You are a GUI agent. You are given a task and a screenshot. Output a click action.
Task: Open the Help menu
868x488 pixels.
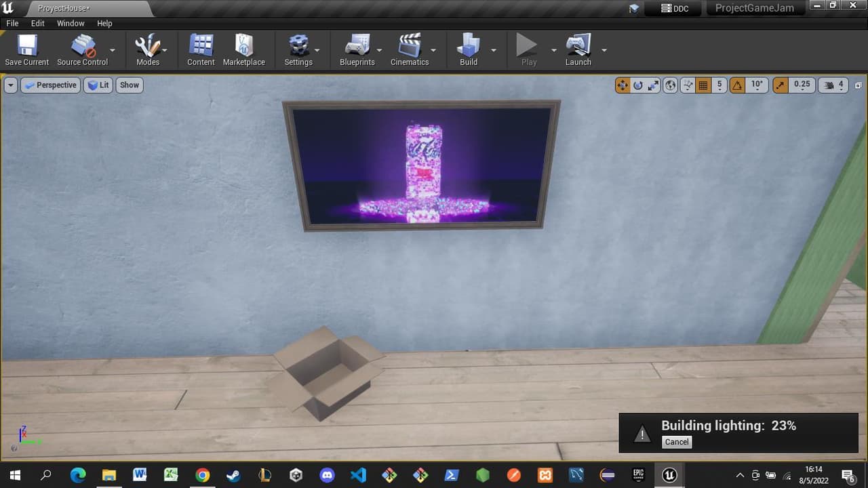click(x=104, y=23)
